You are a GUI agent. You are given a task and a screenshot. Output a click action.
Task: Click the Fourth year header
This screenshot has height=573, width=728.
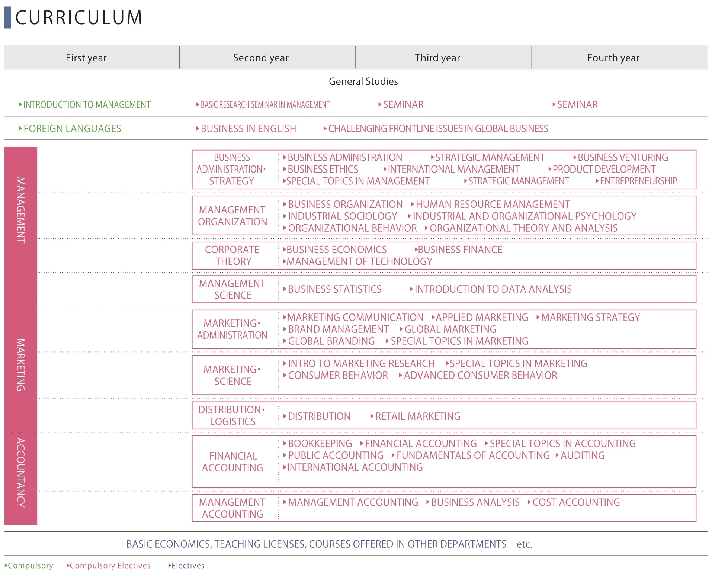[x=613, y=58]
